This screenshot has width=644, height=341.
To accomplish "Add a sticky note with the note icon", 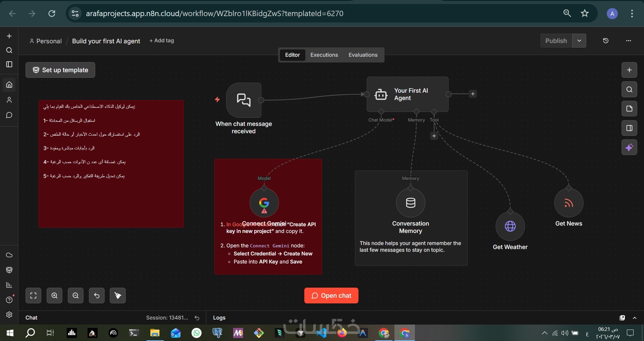I will 629,109.
